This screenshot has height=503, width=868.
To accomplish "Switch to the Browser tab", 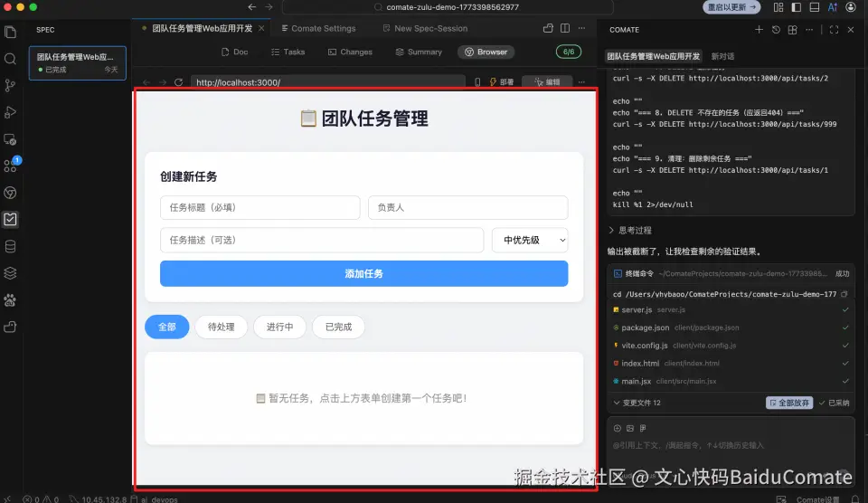I will coord(486,52).
